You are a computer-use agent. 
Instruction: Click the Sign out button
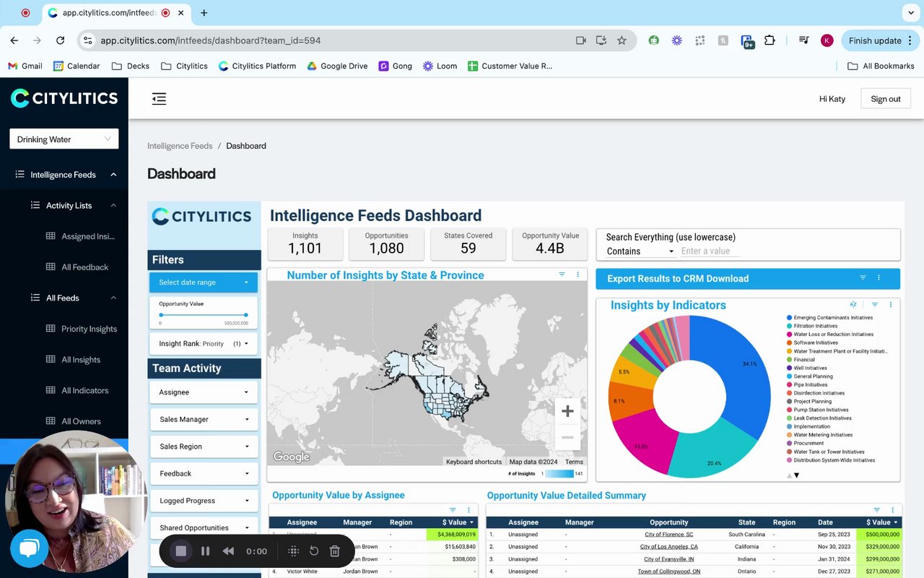(886, 99)
